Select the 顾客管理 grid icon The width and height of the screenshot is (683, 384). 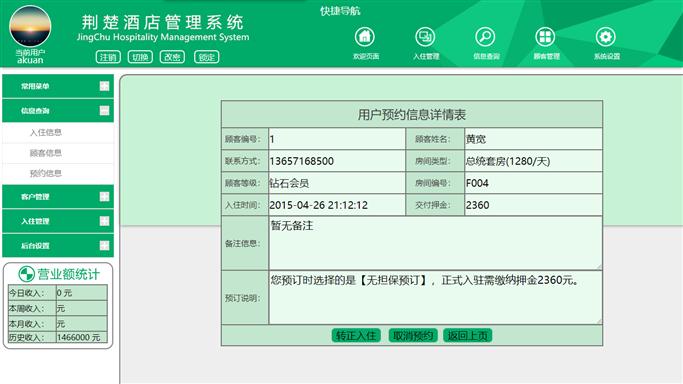click(x=545, y=37)
